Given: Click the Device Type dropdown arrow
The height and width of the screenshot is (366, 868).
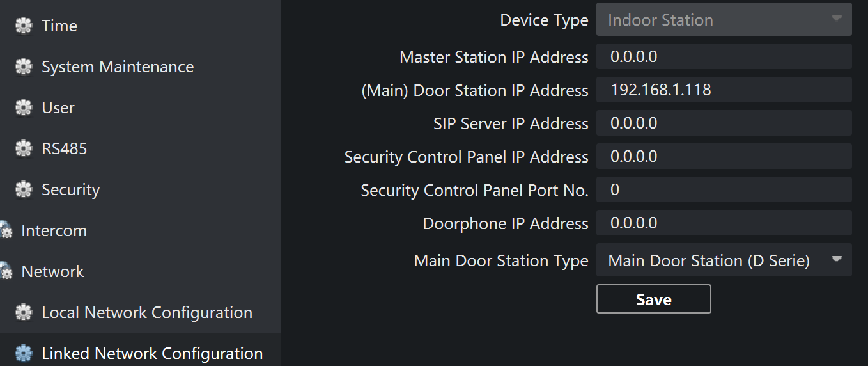Looking at the screenshot, I should tap(836, 19).
